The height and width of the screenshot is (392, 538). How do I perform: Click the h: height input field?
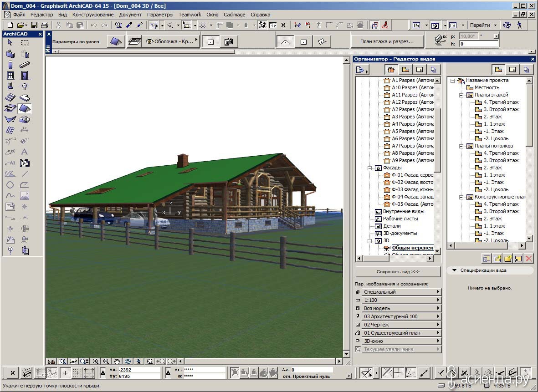[479, 44]
